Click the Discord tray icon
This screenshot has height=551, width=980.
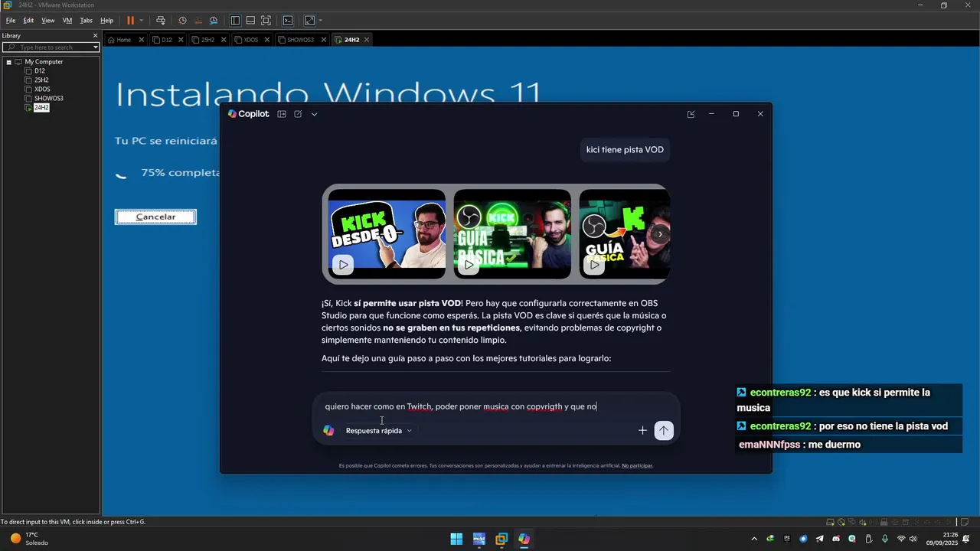[x=836, y=539]
